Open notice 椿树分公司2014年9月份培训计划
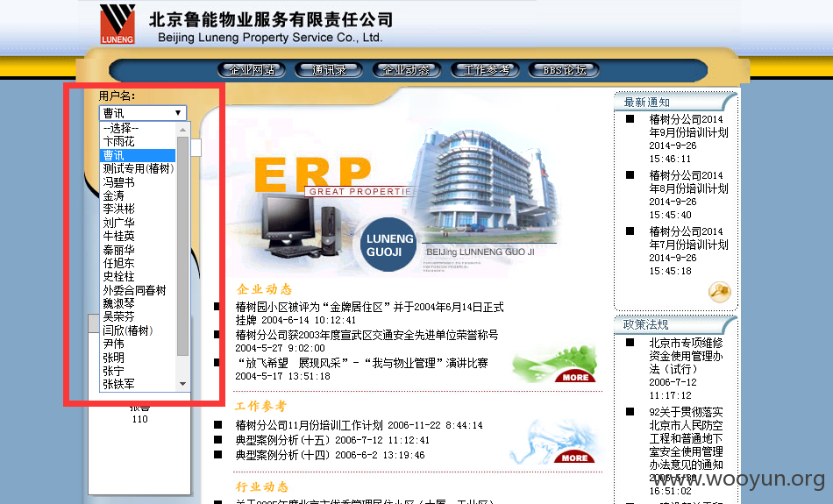Viewport: 833px width, 504px height. tap(688, 138)
